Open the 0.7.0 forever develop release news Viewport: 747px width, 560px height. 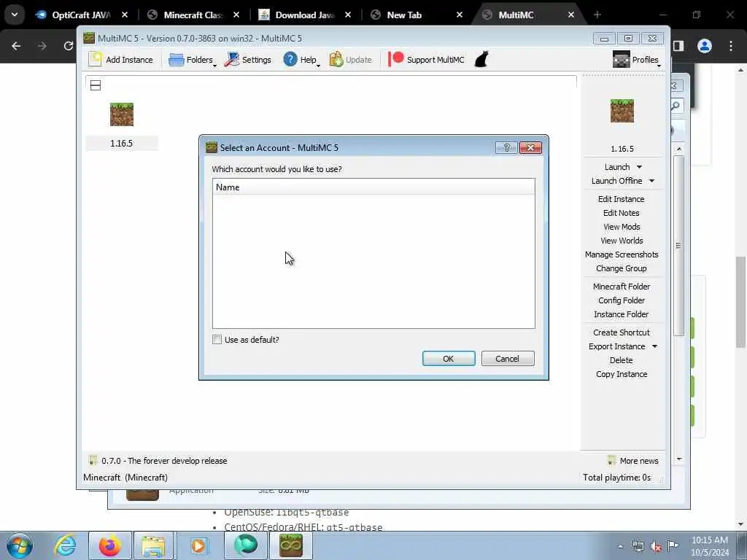(158, 461)
